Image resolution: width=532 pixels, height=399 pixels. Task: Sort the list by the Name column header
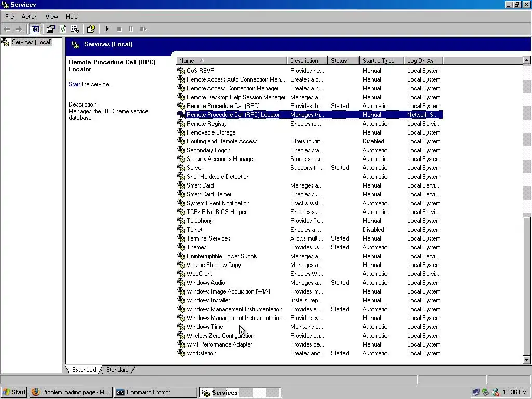pyautogui.click(x=231, y=61)
